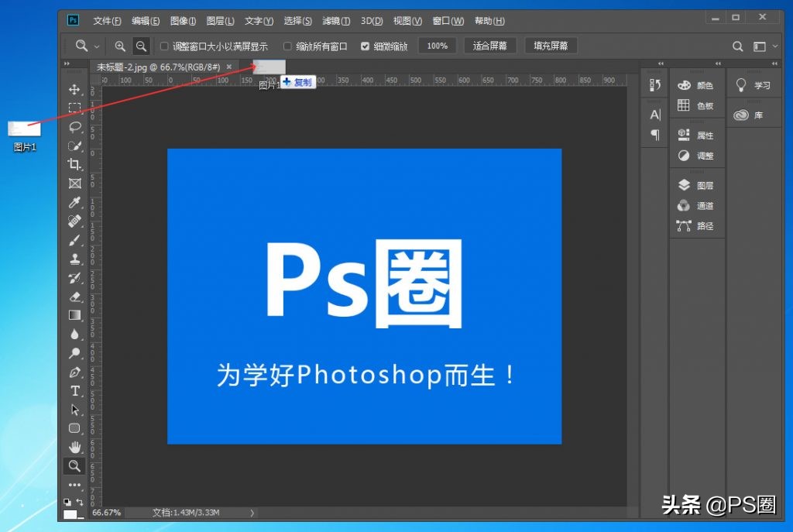Collapse the Learn panel group
This screenshot has height=532, width=793.
point(775,63)
